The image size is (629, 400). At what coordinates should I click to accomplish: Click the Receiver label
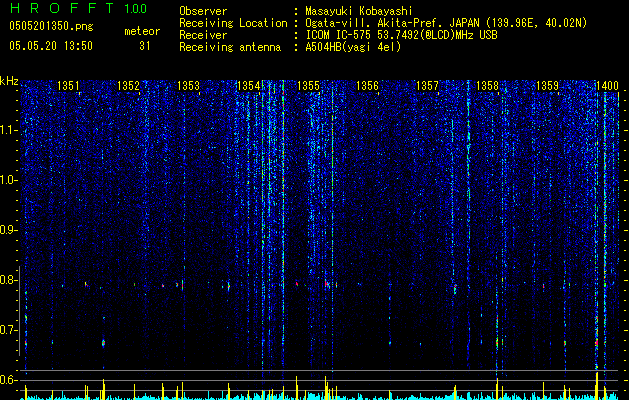coord(203,35)
